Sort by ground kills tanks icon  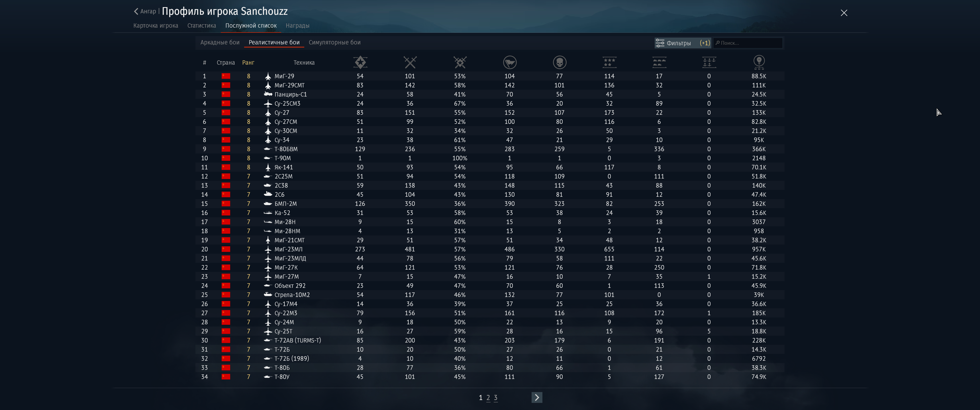point(659,62)
